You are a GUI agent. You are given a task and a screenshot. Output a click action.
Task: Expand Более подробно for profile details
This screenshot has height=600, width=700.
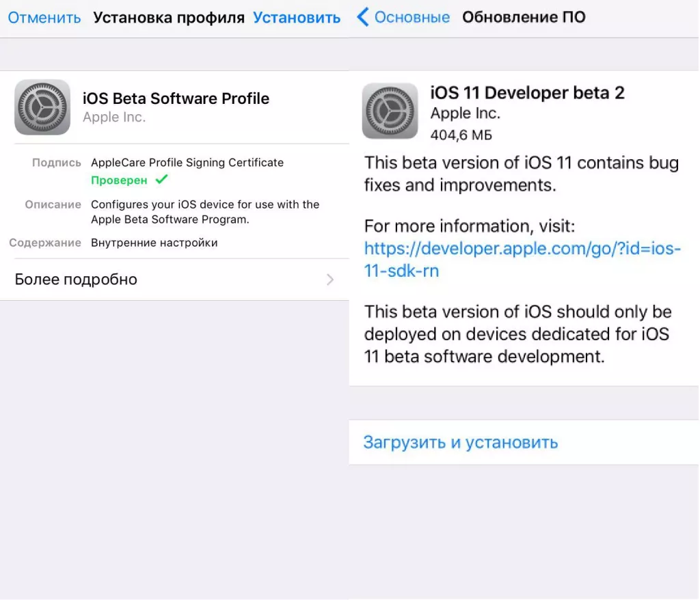pos(75,279)
